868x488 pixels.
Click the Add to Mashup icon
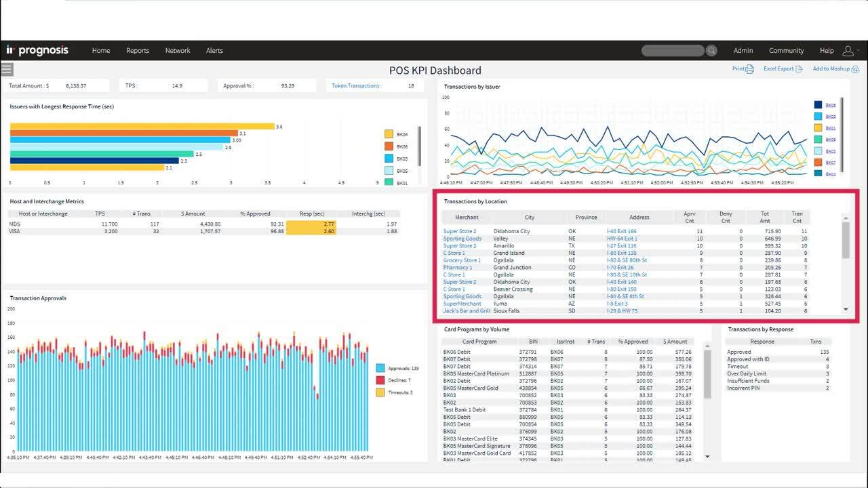click(x=855, y=69)
